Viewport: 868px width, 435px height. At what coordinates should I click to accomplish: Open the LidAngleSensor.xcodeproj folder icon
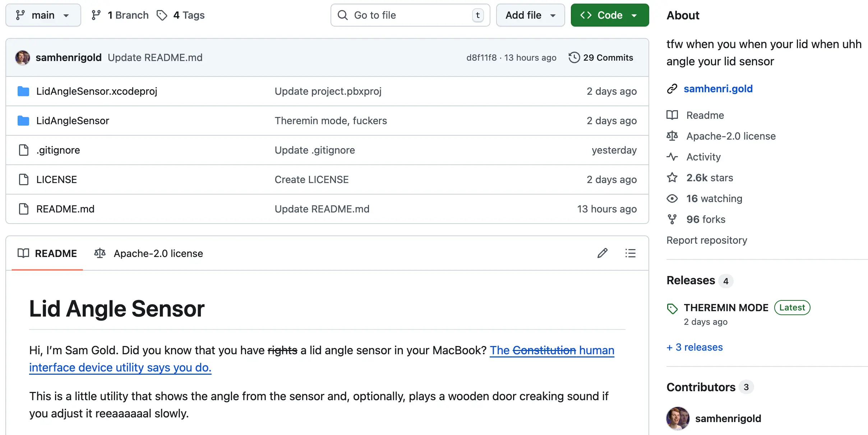[23, 91]
